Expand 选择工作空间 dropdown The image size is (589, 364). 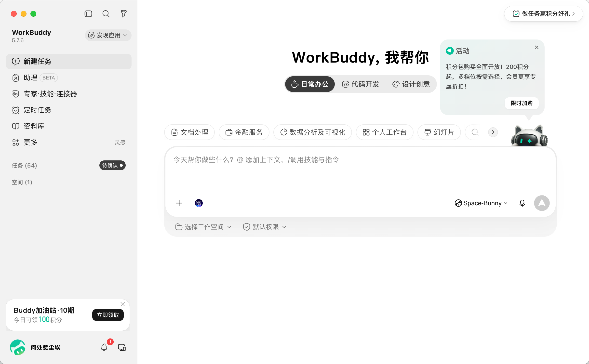tap(203, 227)
